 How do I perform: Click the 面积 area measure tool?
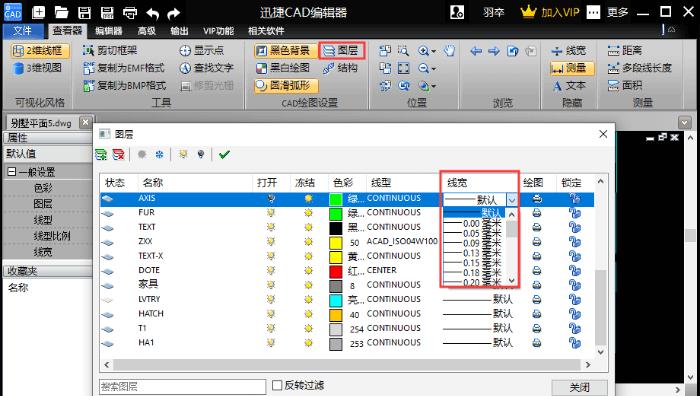pyautogui.click(x=625, y=85)
